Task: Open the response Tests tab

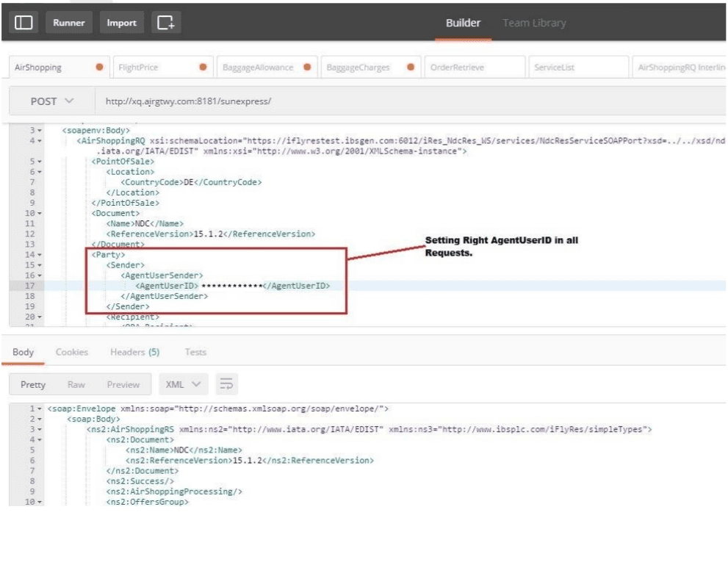Action: (195, 352)
